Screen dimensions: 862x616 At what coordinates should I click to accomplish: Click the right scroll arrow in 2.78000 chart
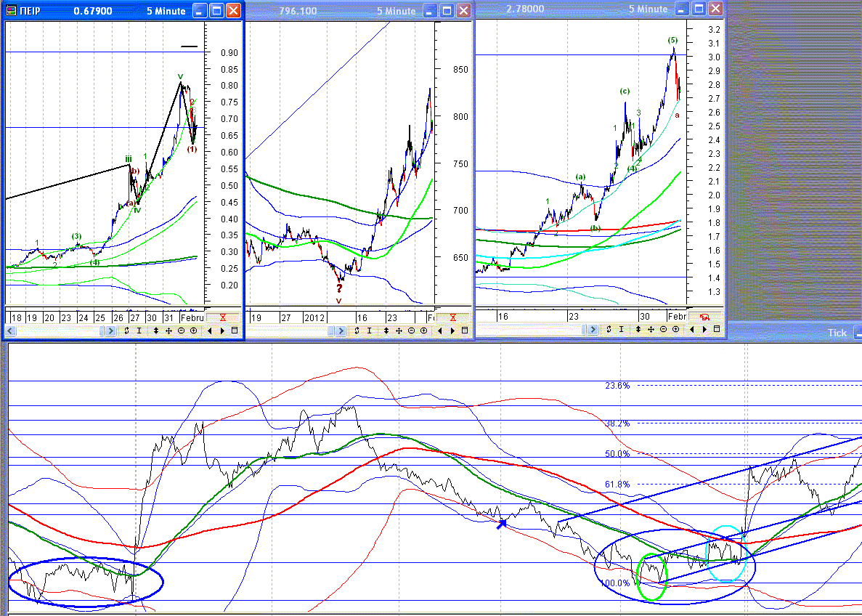tap(593, 329)
